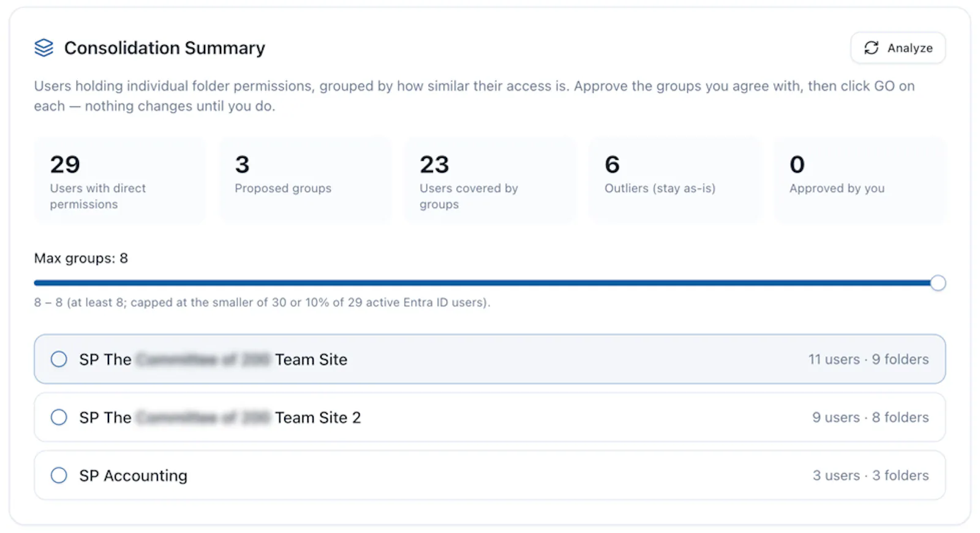This screenshot has width=980, height=533.
Task: Click the description paragraph about folder permissions
Action: [475, 96]
